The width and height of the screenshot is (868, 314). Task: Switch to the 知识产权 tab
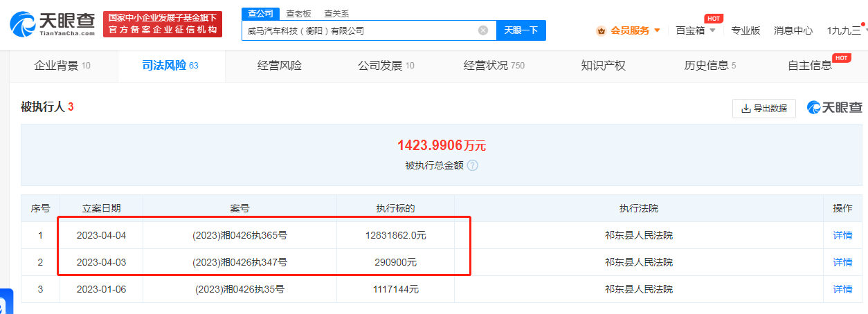click(x=604, y=66)
